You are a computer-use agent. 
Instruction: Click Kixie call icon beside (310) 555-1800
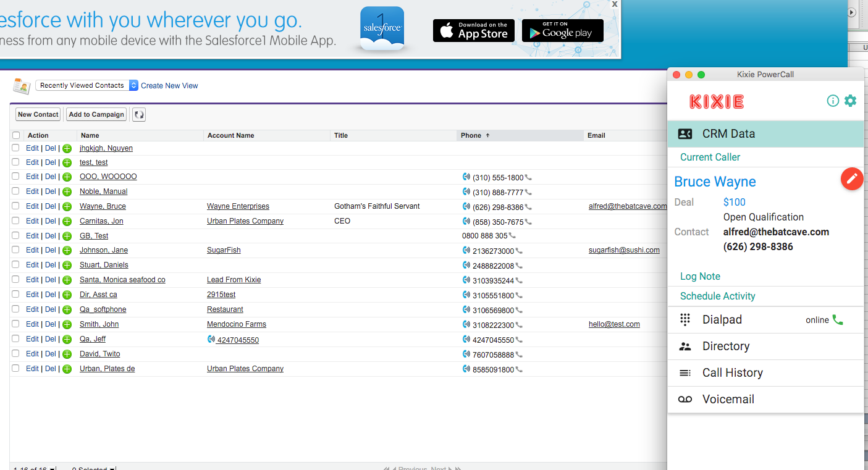pos(466,177)
